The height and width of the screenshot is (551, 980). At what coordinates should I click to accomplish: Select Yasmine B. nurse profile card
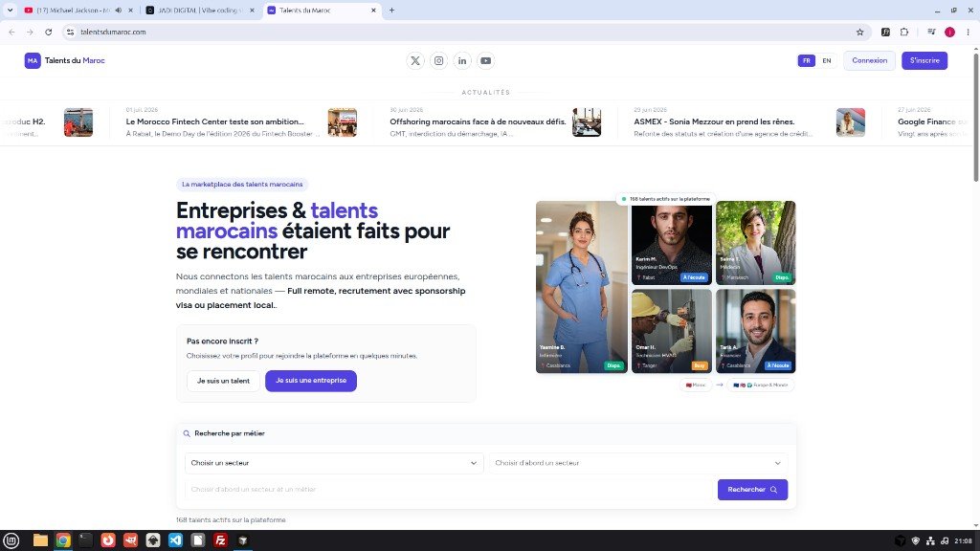pos(581,287)
